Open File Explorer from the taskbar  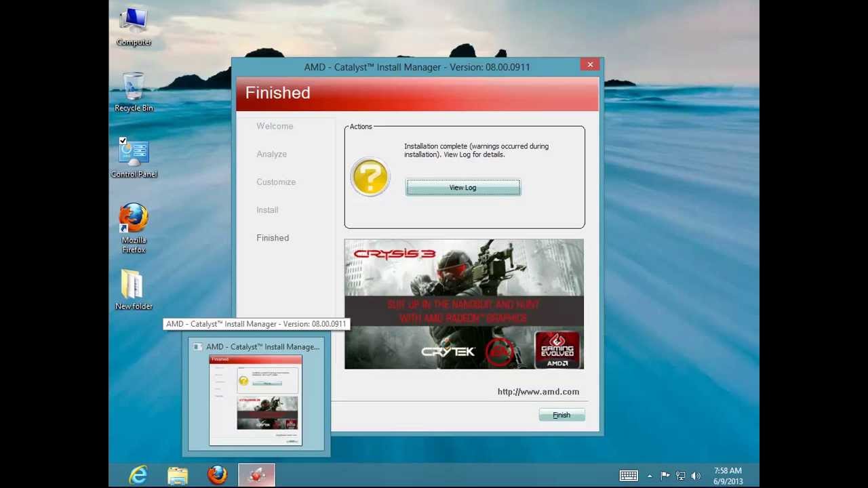pyautogui.click(x=178, y=475)
